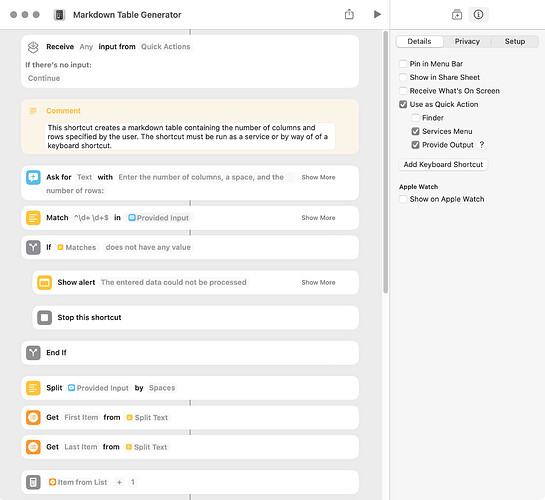Expand Show More on Ask for action
545x500 pixels.
click(318, 177)
